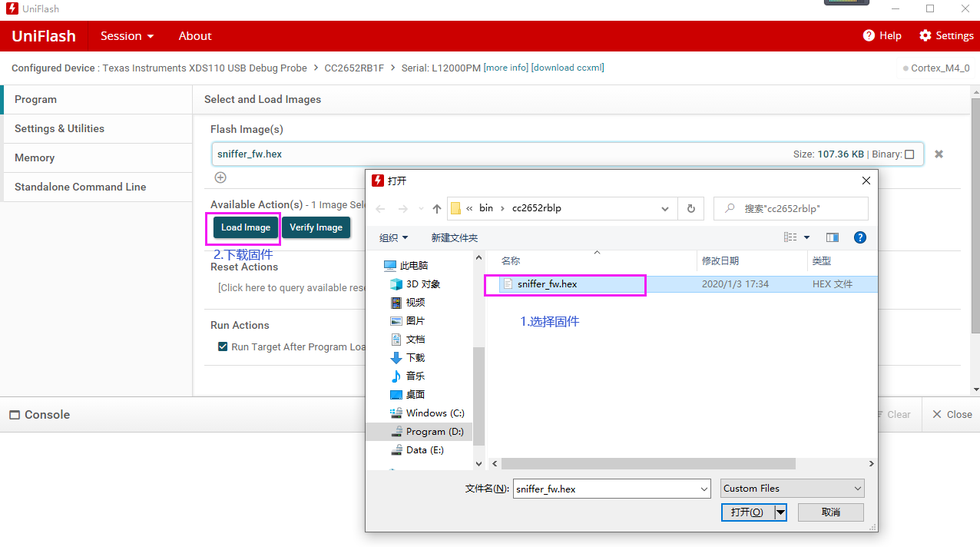Switch to the Program tab
The width and height of the screenshot is (980, 547).
96,100
